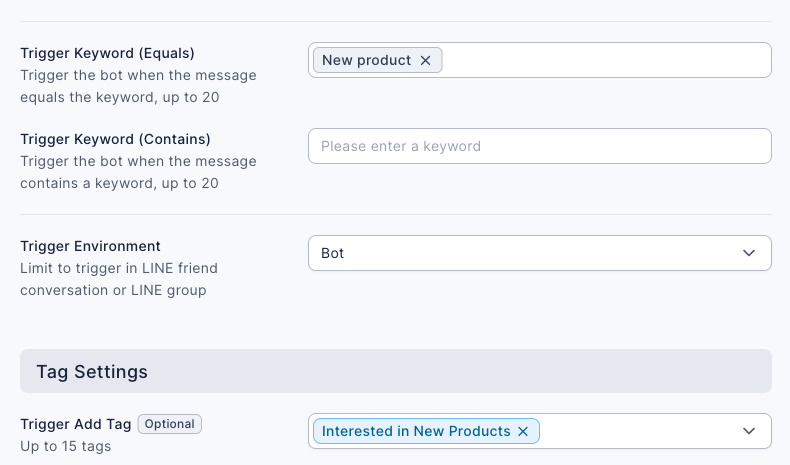Click the "equals the keyword, up to 20" text
This screenshot has height=465, width=790.
coord(119,97)
